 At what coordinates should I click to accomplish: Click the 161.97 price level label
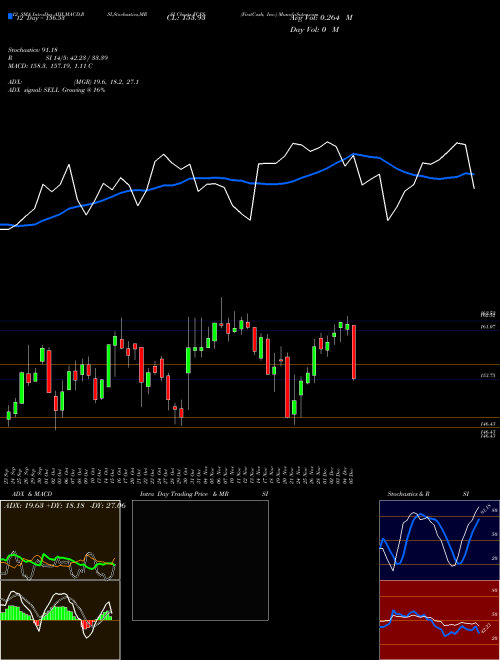[488, 327]
